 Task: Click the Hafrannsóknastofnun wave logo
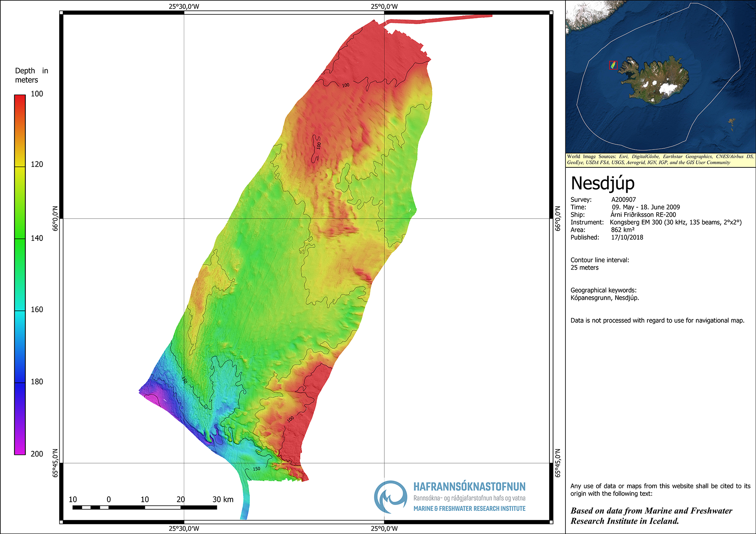pyautogui.click(x=390, y=497)
